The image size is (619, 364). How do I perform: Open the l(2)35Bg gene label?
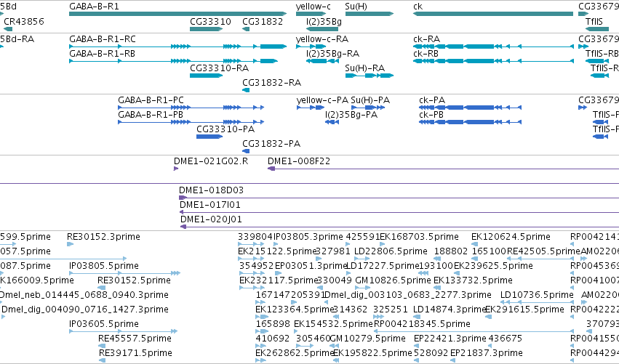click(324, 21)
